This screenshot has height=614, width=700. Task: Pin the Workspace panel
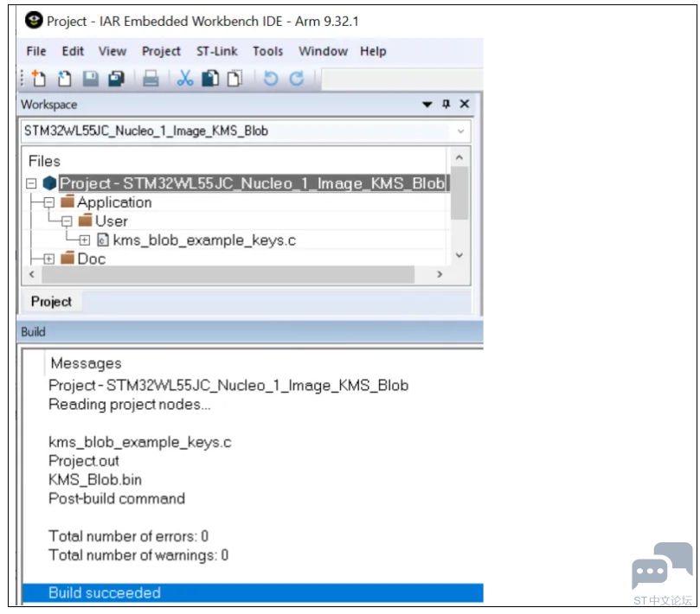[446, 104]
